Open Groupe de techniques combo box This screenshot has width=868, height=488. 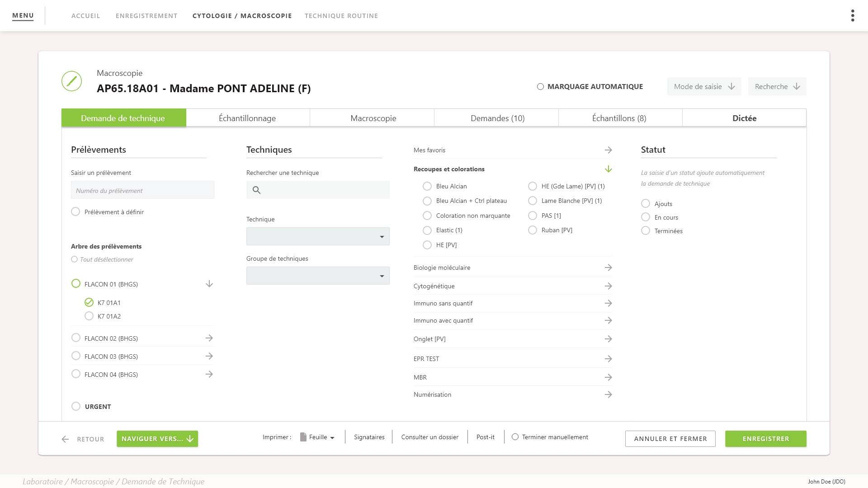[318, 276]
